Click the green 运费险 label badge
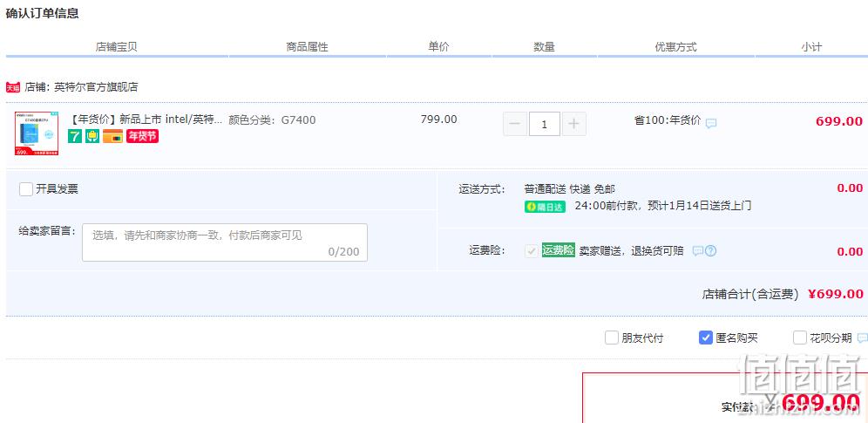 coord(558,250)
